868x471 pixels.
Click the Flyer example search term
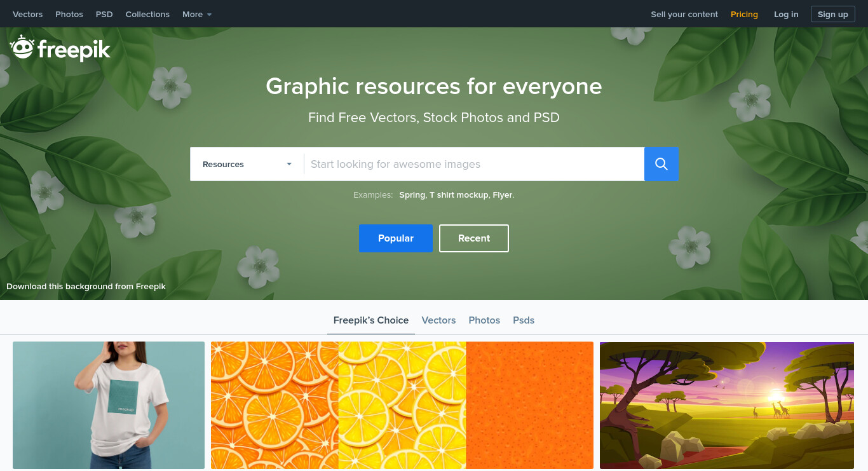(503, 195)
